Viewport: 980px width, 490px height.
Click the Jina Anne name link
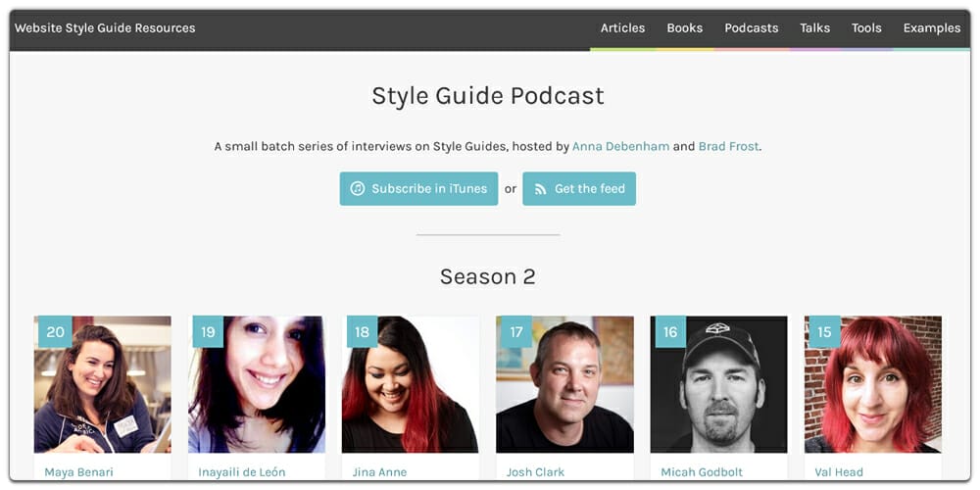point(379,472)
